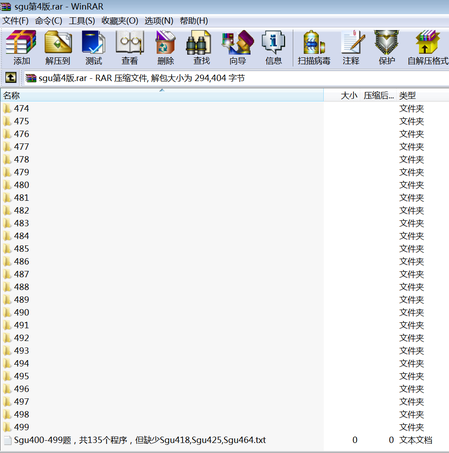Click the 解压到 (Extract To) icon

(x=58, y=48)
